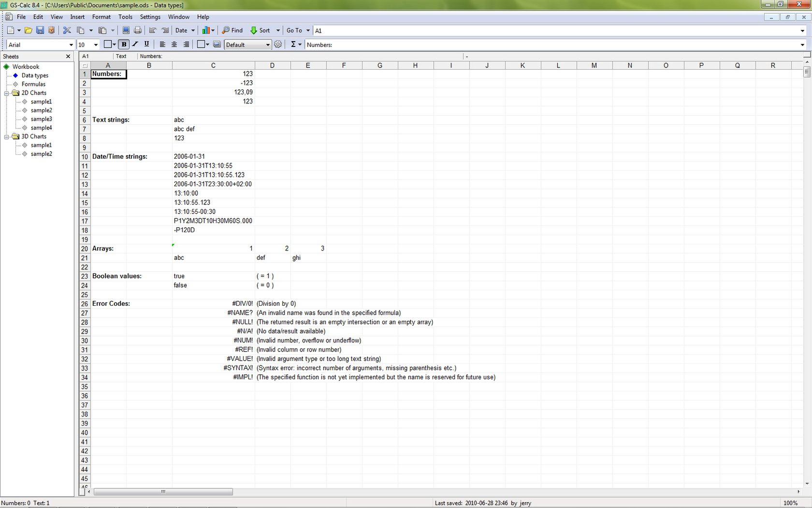The height and width of the screenshot is (508, 812).
Task: Open the chart insertion icon
Action: (205, 30)
